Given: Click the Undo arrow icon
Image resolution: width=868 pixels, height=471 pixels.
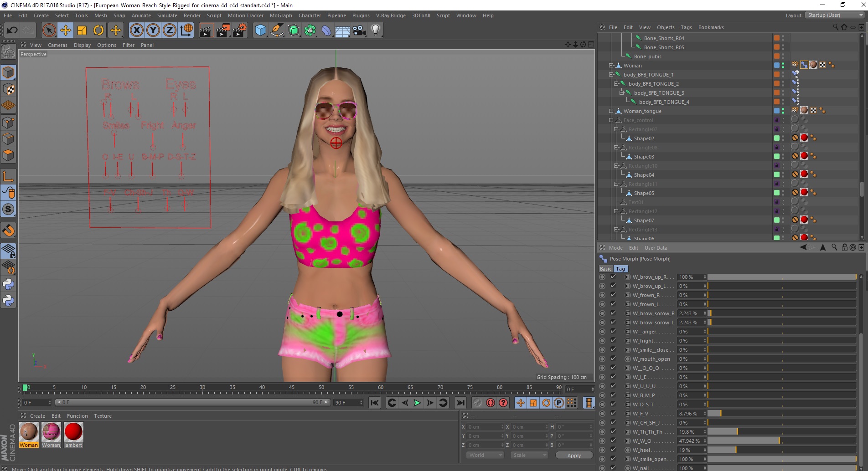Looking at the screenshot, I should [x=12, y=31].
